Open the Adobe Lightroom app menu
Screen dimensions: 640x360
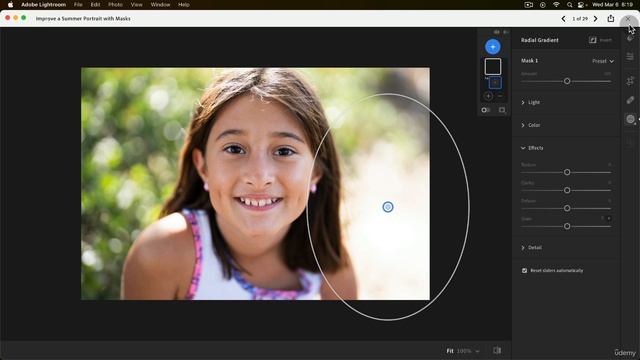[44, 4]
